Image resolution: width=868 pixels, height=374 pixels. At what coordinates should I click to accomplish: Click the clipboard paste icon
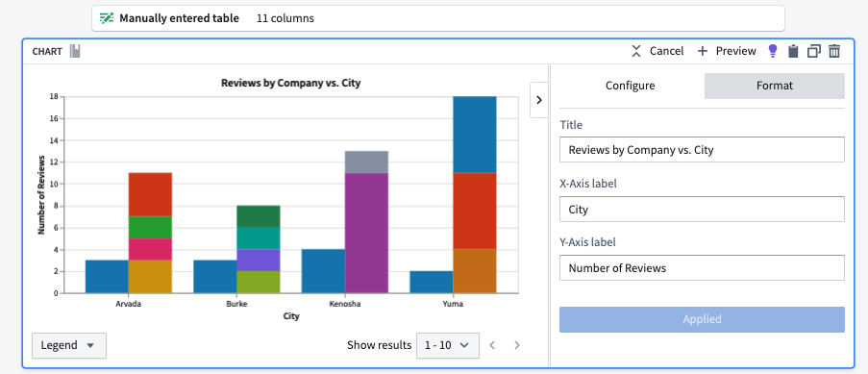click(793, 52)
